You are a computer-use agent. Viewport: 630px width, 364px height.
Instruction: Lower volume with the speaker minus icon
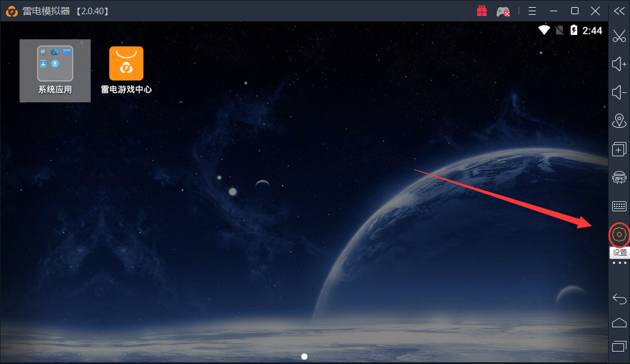[619, 92]
